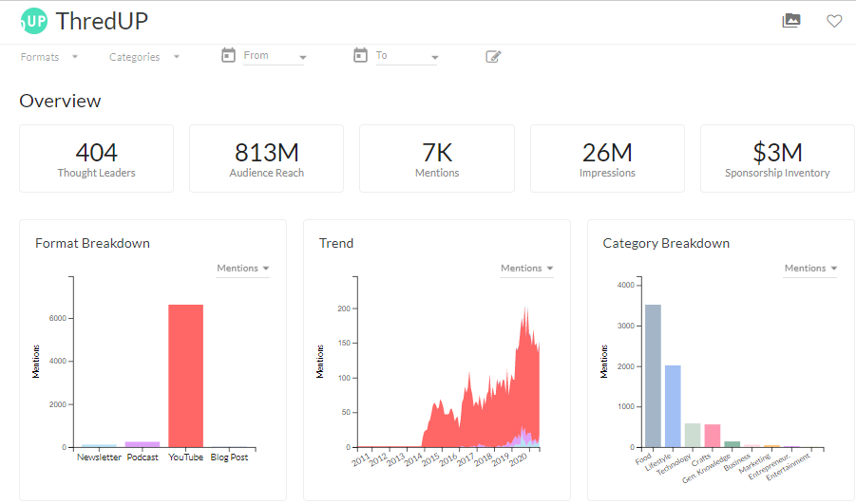
Task: Click the purple Podcast bar
Action: pyautogui.click(x=143, y=444)
